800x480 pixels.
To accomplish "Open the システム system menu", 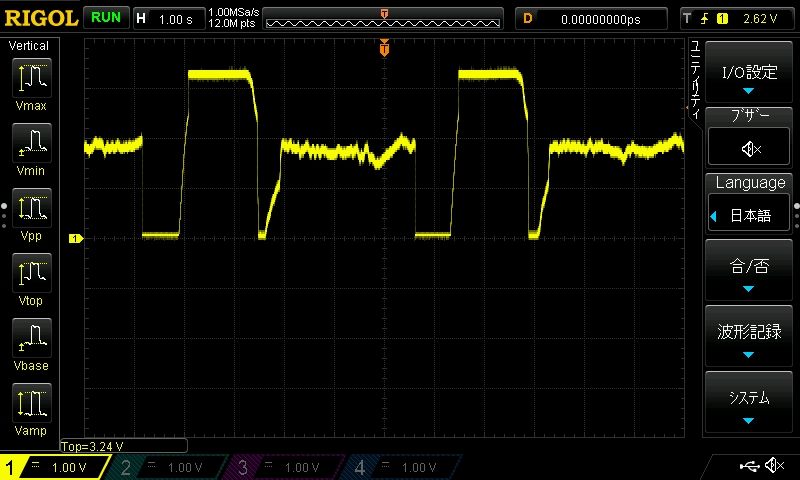I will pyautogui.click(x=749, y=401).
